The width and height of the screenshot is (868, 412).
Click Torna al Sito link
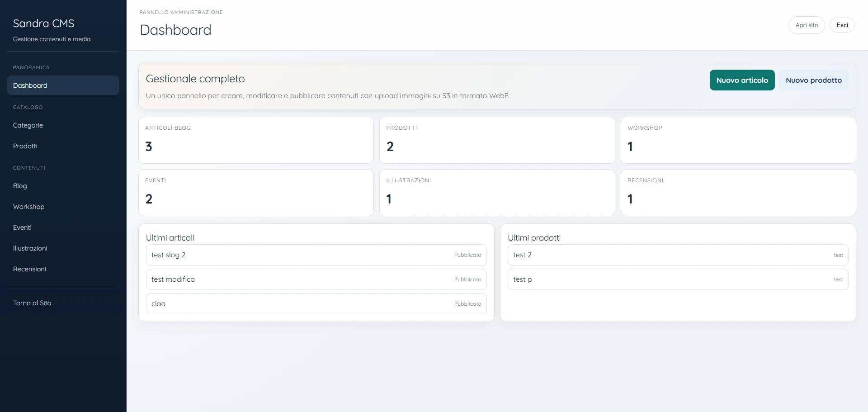pyautogui.click(x=32, y=303)
